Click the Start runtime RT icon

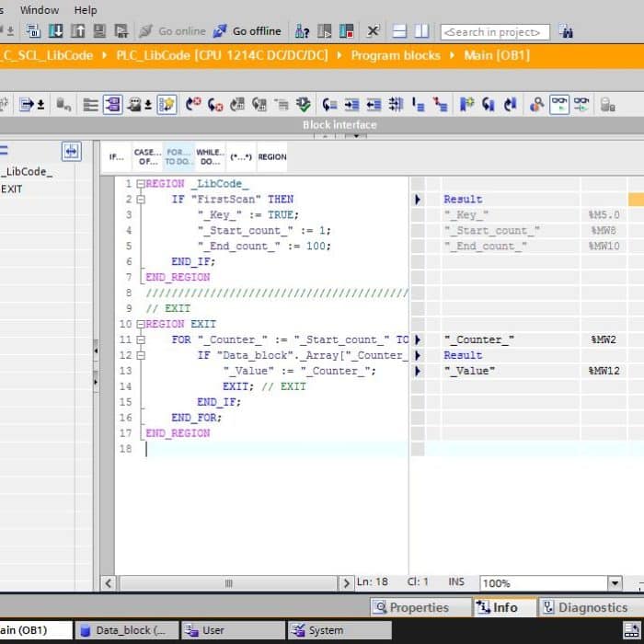tap(121, 30)
